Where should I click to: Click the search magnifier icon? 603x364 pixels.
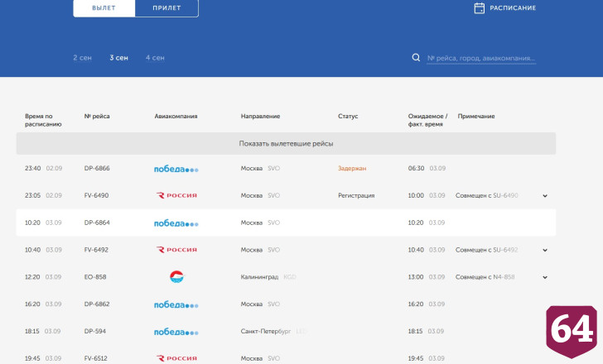point(416,58)
